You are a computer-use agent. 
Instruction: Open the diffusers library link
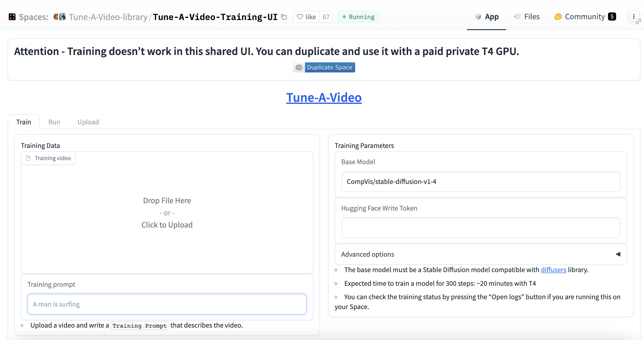click(x=553, y=270)
